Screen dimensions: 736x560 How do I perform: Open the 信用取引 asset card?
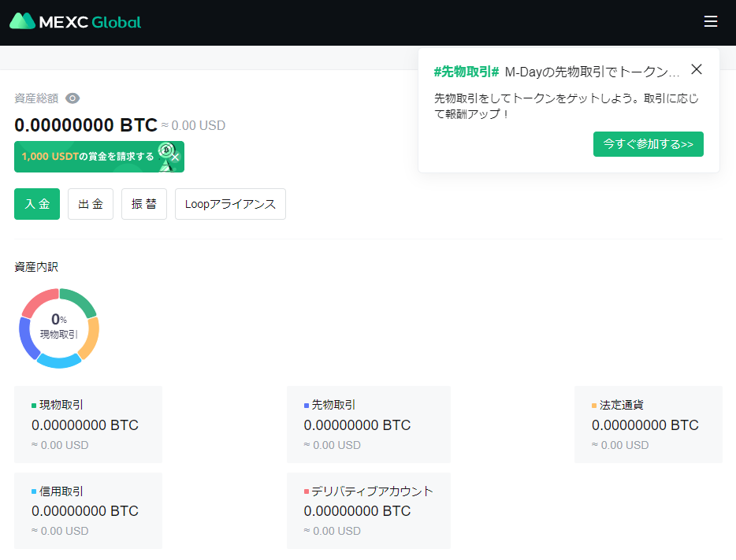88,510
